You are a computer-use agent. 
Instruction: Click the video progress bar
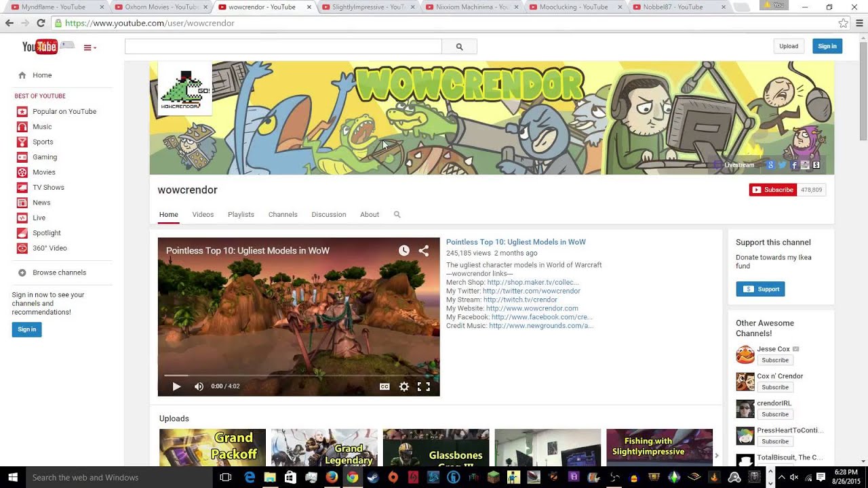298,375
